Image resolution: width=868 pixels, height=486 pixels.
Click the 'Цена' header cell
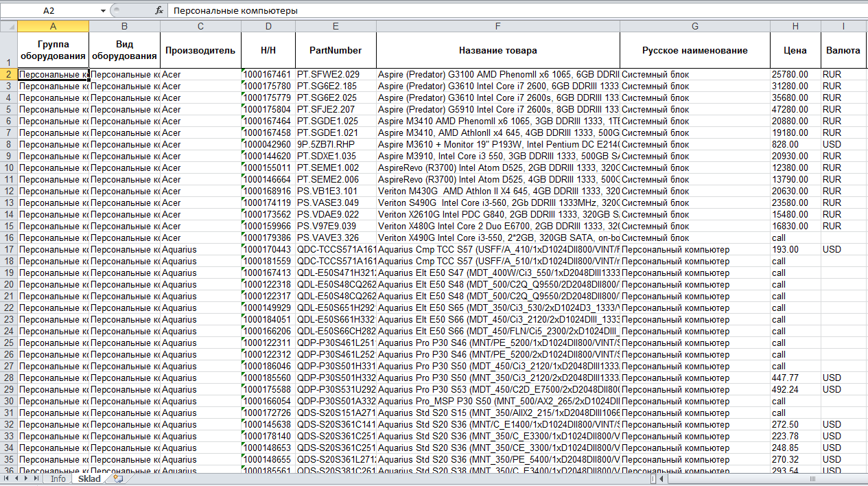pyautogui.click(x=795, y=50)
